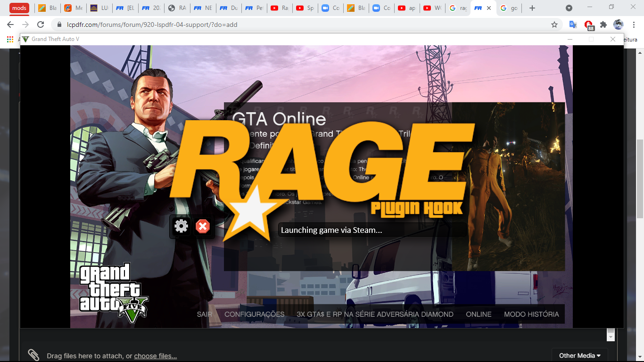Select MODO HISTÓRIA in GTA menu
The image size is (644, 362).
coord(531,314)
